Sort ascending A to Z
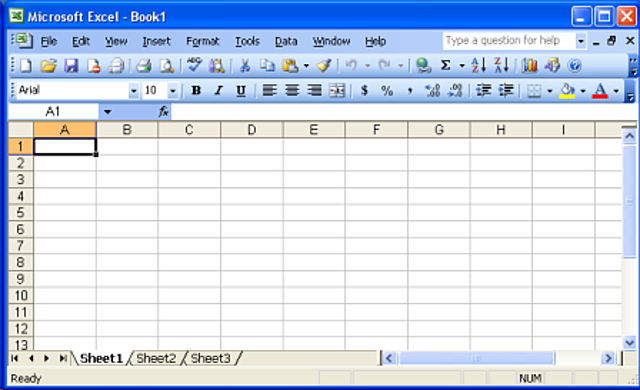The width and height of the screenshot is (640, 390). pos(479,65)
